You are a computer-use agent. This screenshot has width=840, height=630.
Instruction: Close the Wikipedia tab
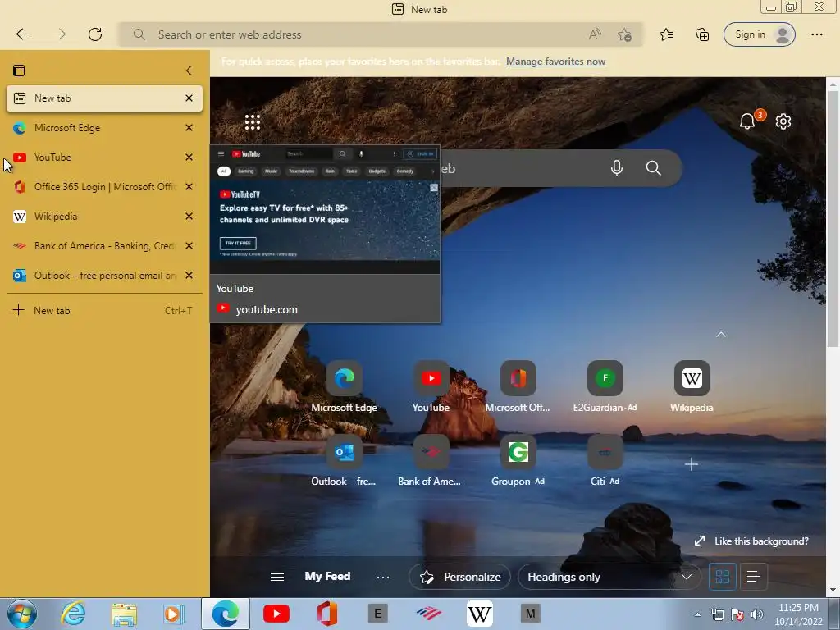point(189,216)
